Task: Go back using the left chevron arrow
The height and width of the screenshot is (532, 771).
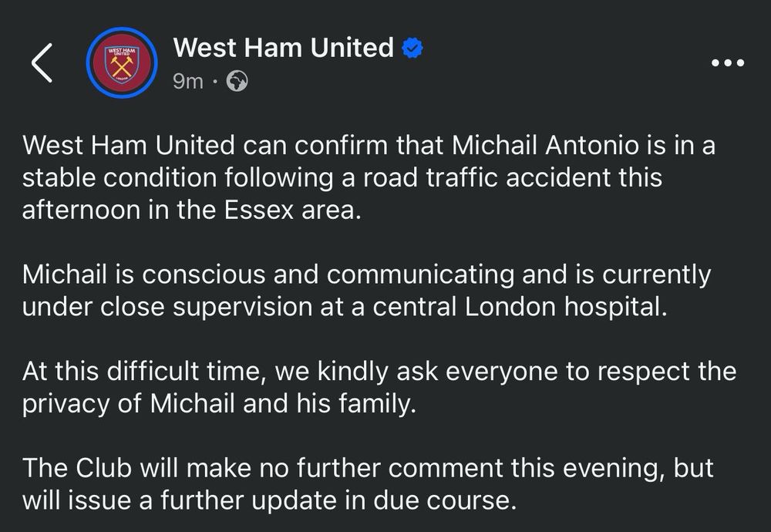Action: click(x=42, y=63)
